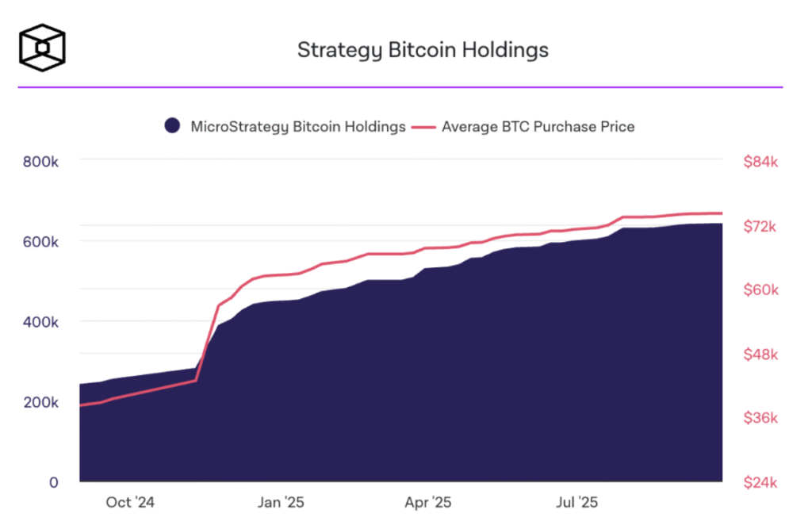This screenshot has width=812, height=529.
Task: Toggle the Average BTC Purchase Price legend line
Action: point(423,127)
